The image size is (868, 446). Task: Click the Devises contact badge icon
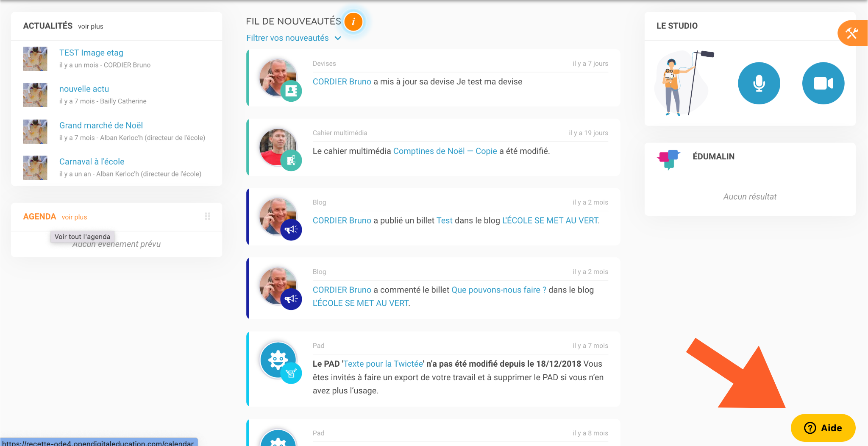point(291,91)
